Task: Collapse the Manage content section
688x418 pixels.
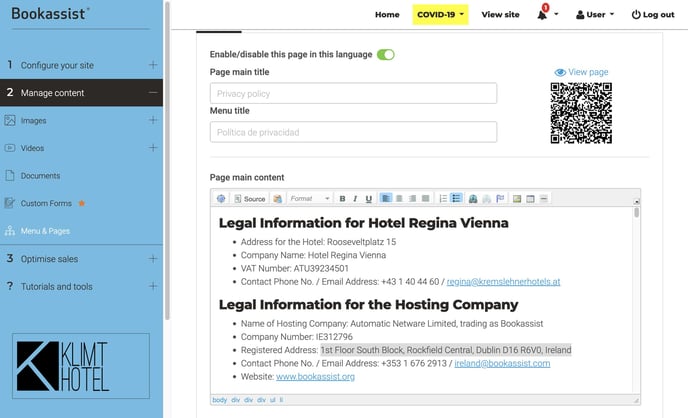Action: [x=152, y=93]
